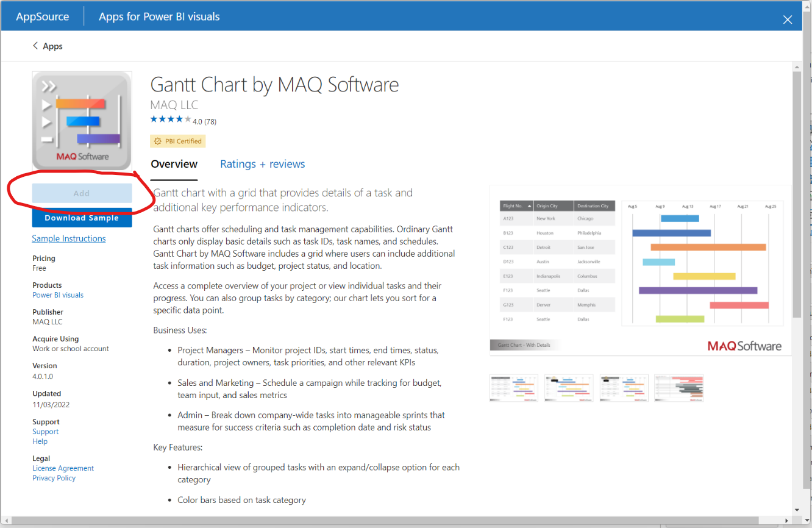Image resolution: width=812 pixels, height=528 pixels.
Task: Open the Privacy Policy link
Action: (54, 478)
